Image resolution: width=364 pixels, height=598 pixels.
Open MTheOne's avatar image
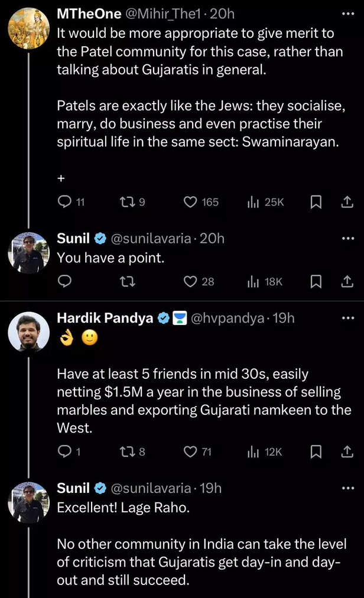[28, 28]
